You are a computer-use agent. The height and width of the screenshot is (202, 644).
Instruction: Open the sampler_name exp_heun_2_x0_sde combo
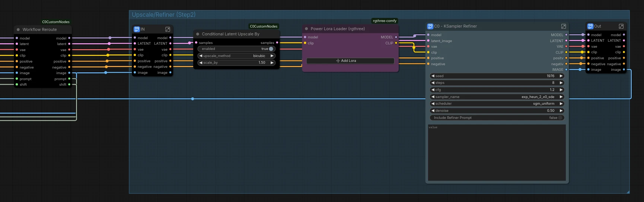[x=497, y=97]
